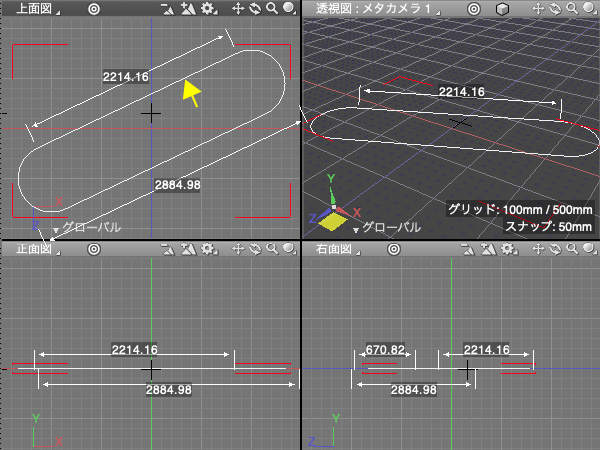
Task: Click the axis orientation gizmo in 透視図
Action: coord(333,205)
